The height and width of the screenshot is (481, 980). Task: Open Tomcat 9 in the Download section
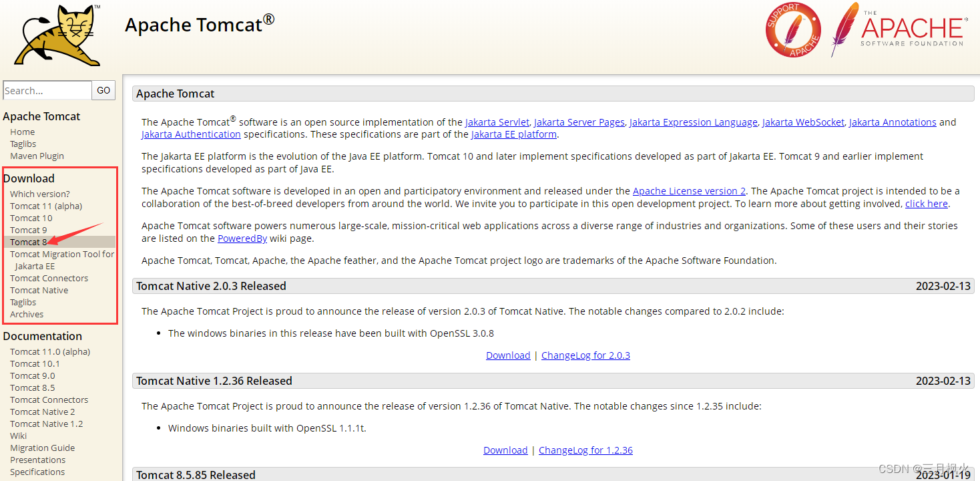click(x=29, y=230)
